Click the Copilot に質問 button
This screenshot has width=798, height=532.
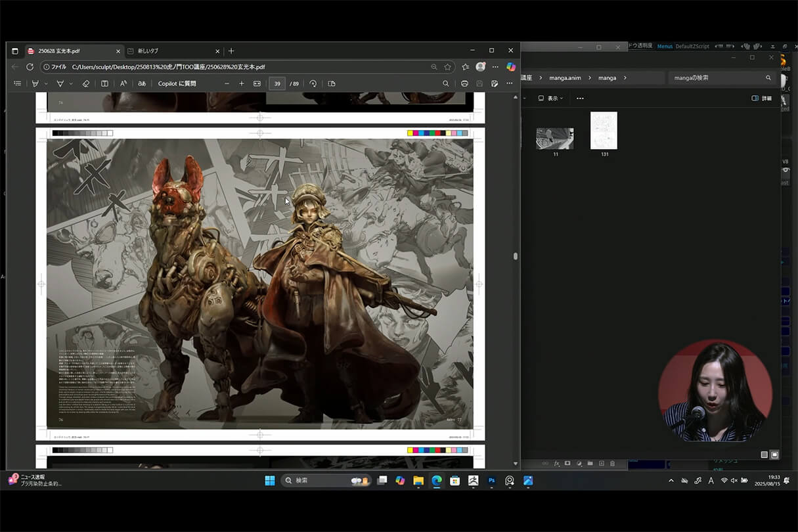[177, 83]
